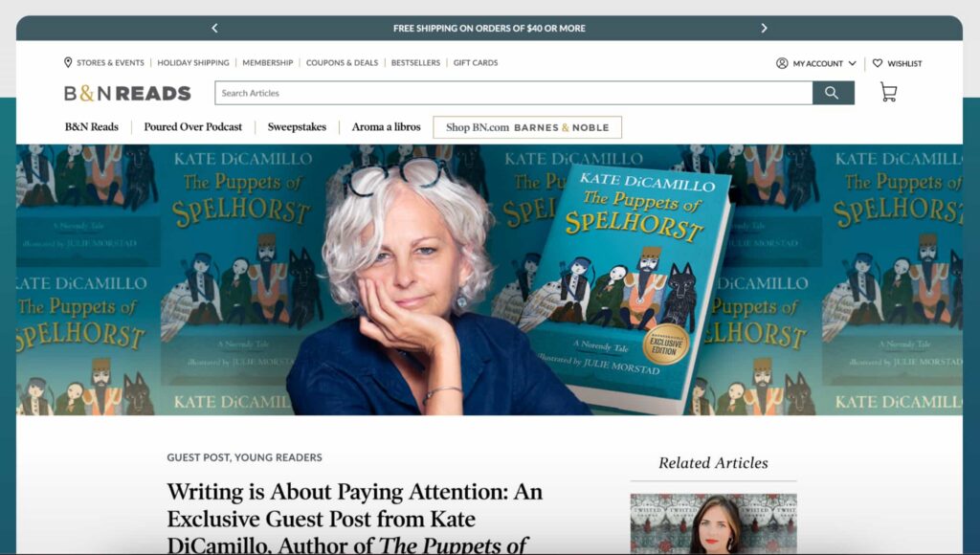Click the B&N Reads logo
The width and height of the screenshot is (980, 555).
pyautogui.click(x=127, y=93)
